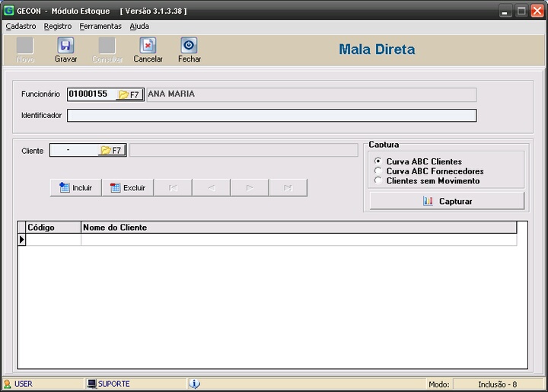The height and width of the screenshot is (392, 548).
Task: Open the Cadastro menu
Action: [x=21, y=26]
